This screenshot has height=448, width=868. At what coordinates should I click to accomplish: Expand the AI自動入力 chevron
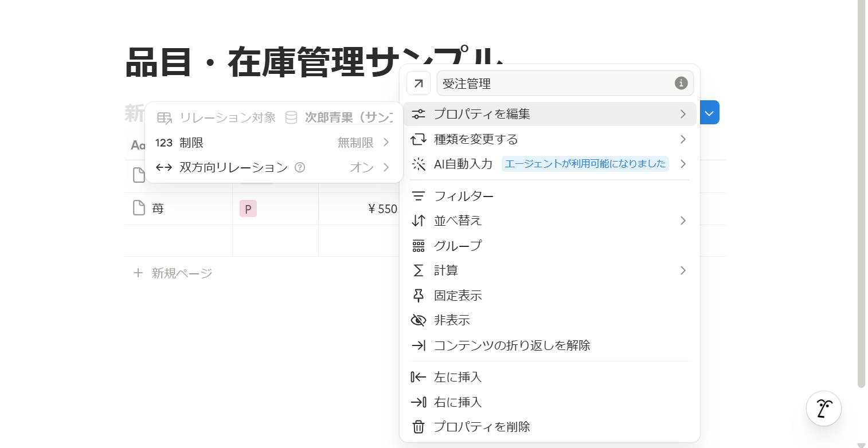(x=683, y=164)
